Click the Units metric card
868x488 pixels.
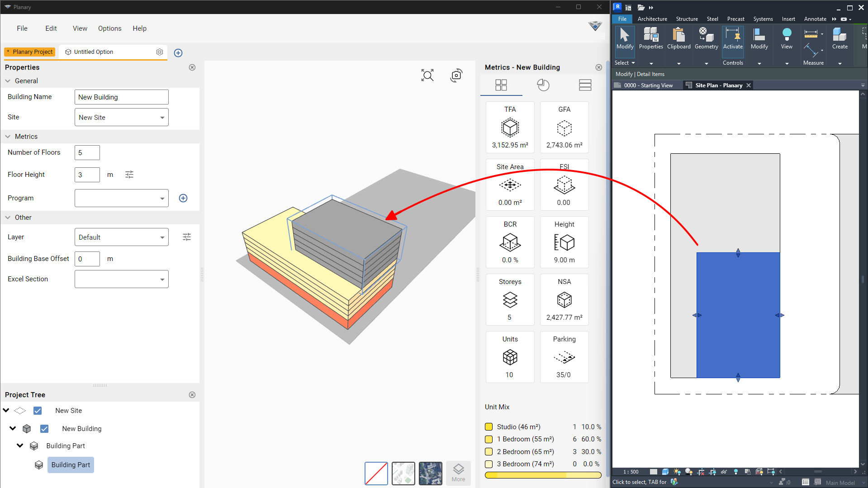coord(510,357)
